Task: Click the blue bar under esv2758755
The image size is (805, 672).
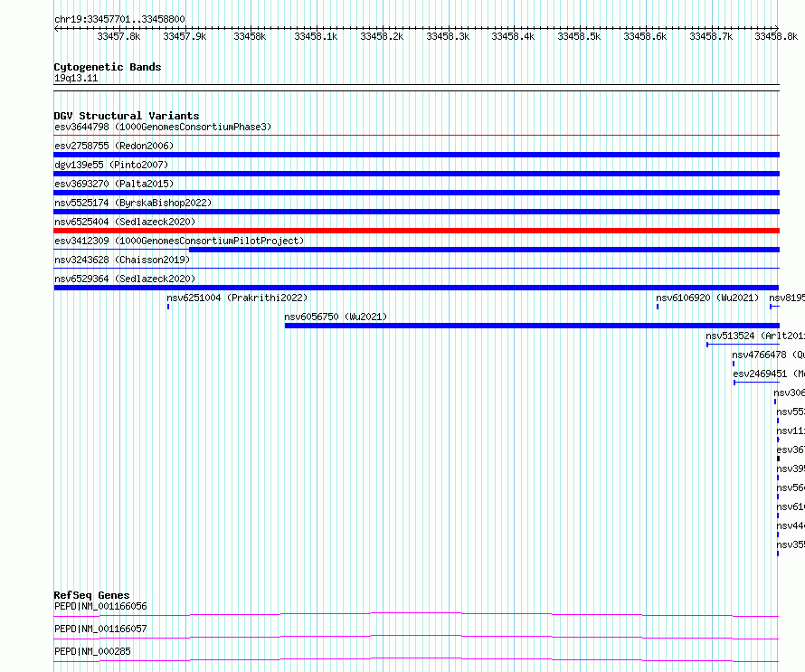Action: (416, 155)
